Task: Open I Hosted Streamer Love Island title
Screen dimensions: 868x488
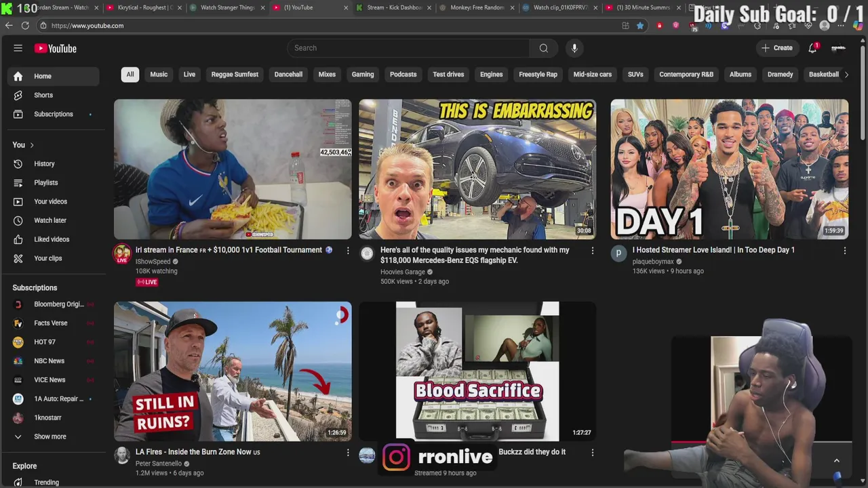Action: coord(713,250)
